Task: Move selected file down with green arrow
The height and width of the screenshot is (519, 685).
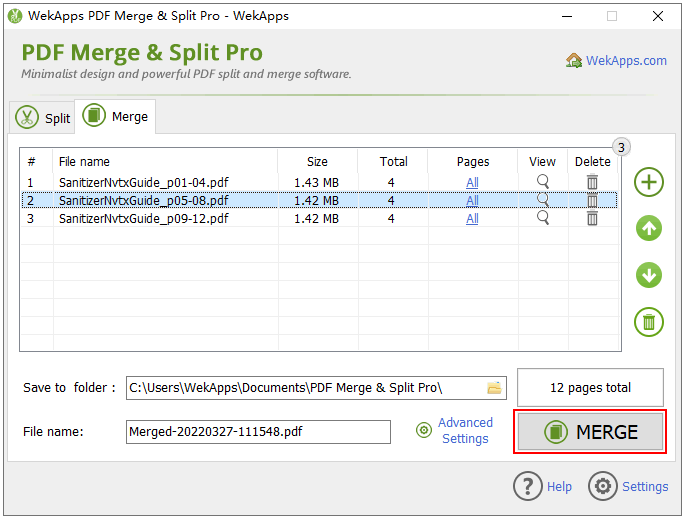Action: click(x=649, y=275)
